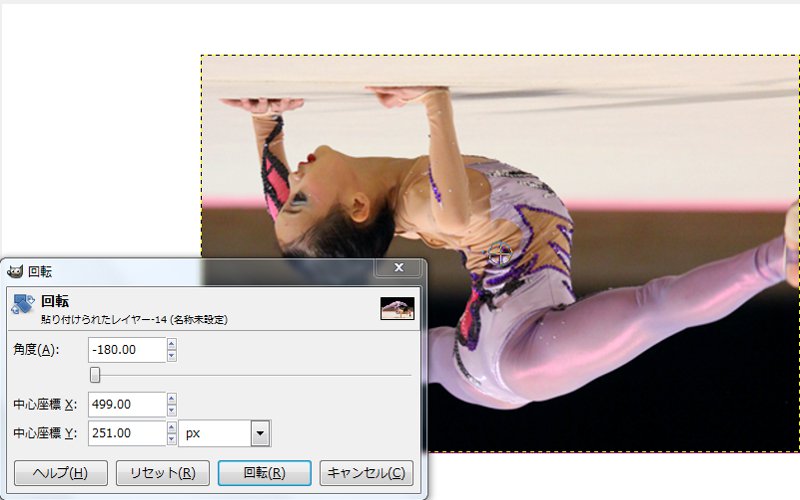800x500 pixels.
Task: Click the 中心座標 Y label
Action: click(x=45, y=433)
